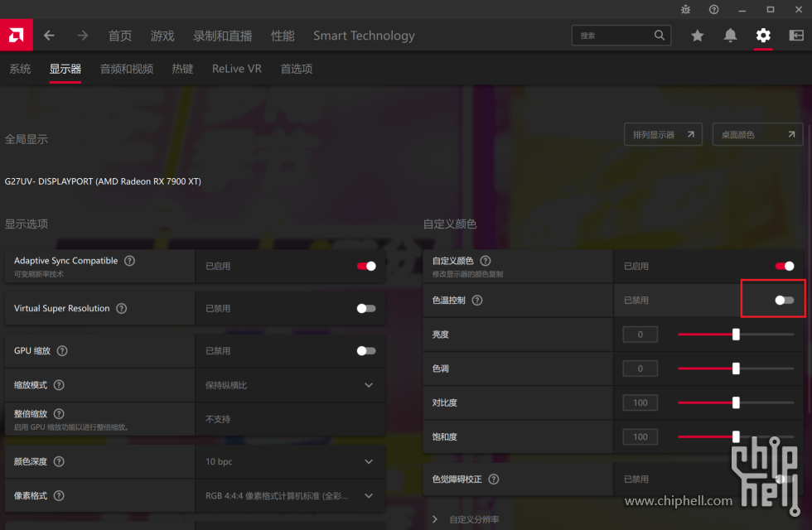Image resolution: width=812 pixels, height=530 pixels.
Task: Open favorites star icon
Action: pyautogui.click(x=698, y=35)
